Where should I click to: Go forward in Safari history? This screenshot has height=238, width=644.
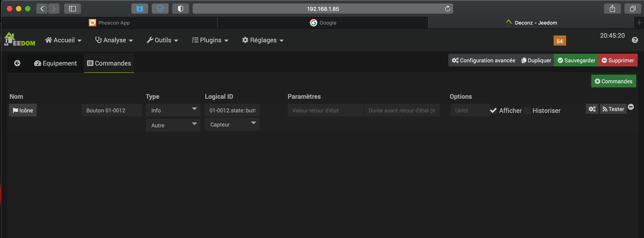(x=54, y=9)
